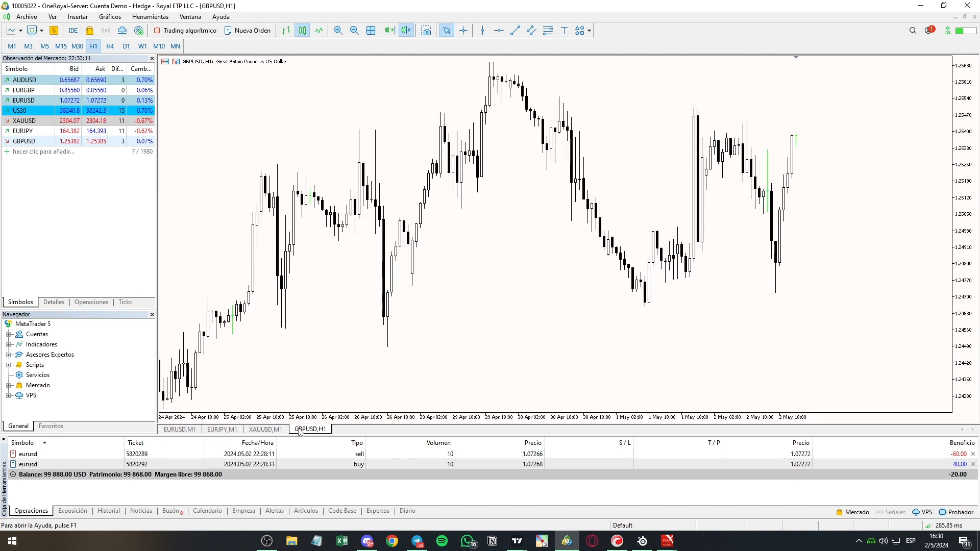Viewport: 980px width, 551px height.
Task: Open Spotify from the Windows taskbar
Action: click(442, 541)
